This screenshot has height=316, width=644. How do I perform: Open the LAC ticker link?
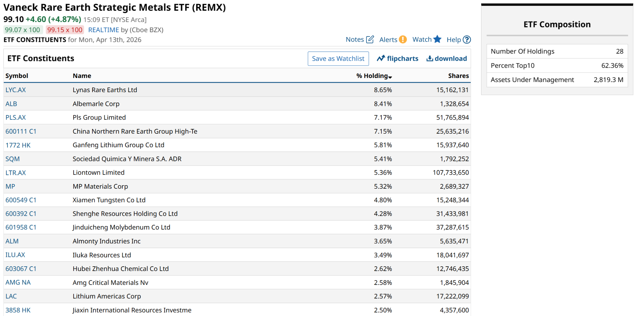pyautogui.click(x=11, y=296)
